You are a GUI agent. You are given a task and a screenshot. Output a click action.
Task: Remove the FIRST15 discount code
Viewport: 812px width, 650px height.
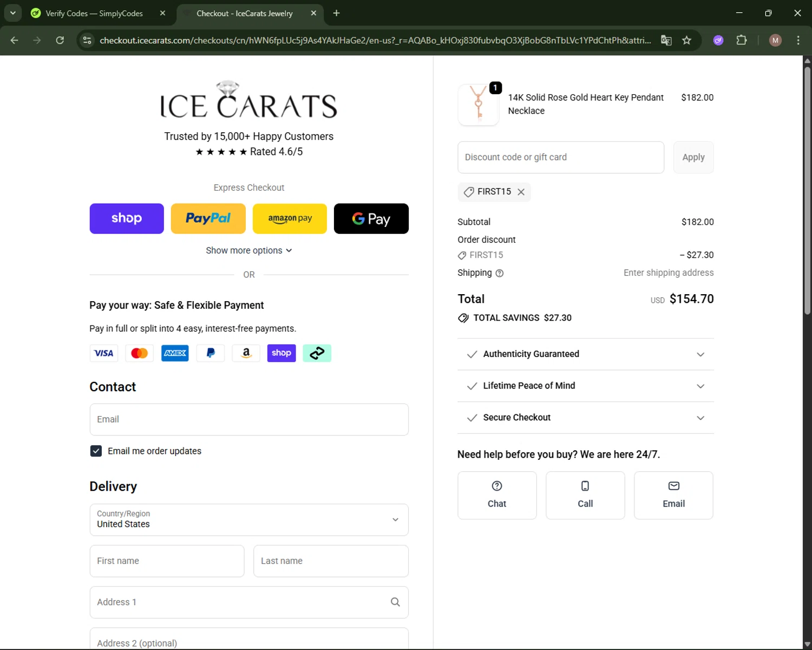[521, 192]
